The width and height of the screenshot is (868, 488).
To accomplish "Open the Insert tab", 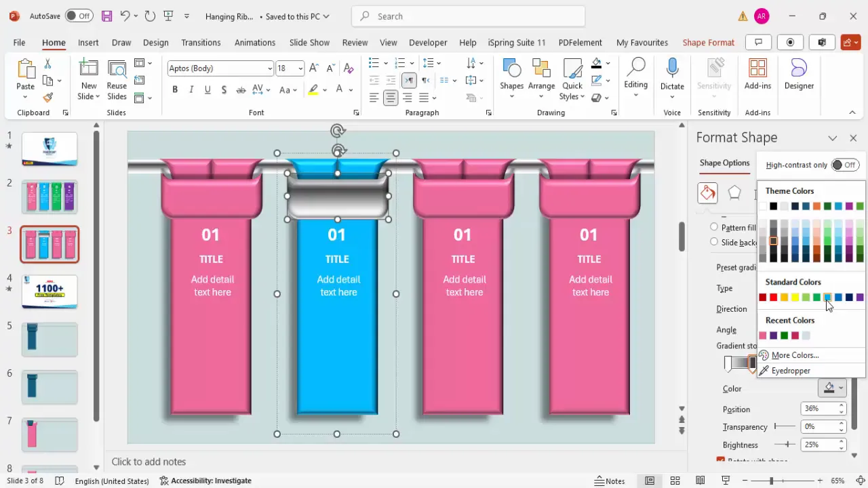I will [x=88, y=42].
